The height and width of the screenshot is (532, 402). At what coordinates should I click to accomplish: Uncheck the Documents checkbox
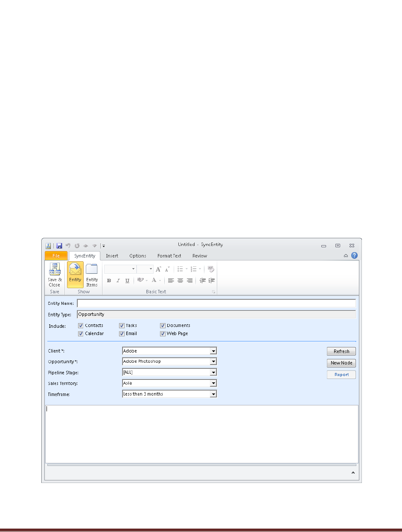point(163,326)
